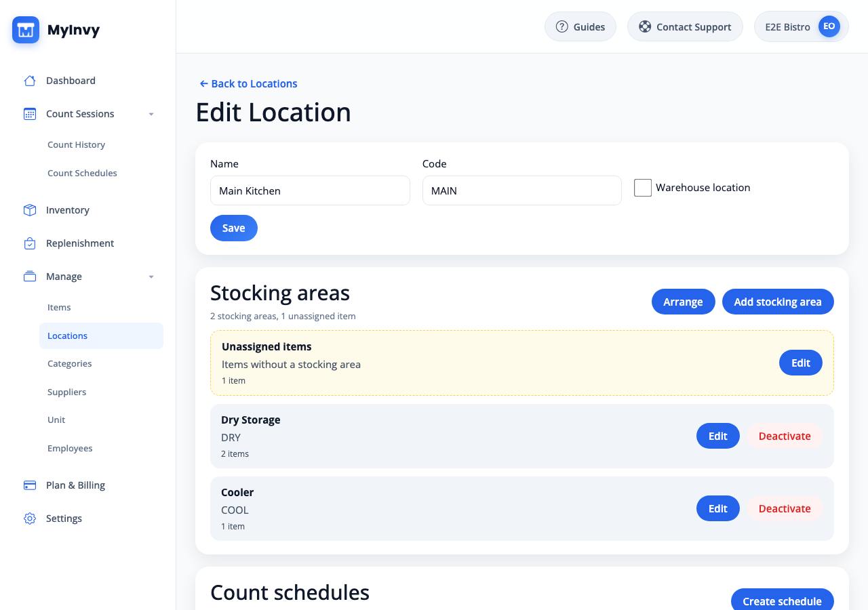Focus the Code field with MAIN
This screenshot has height=610, width=868.
click(x=521, y=190)
